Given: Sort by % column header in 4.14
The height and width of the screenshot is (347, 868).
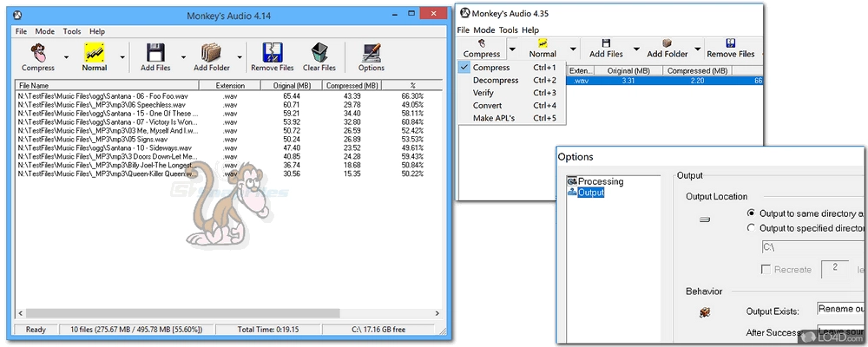Looking at the screenshot, I should 412,86.
